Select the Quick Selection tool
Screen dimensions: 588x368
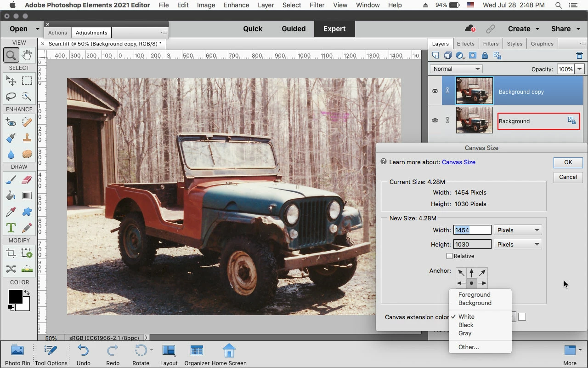click(x=27, y=97)
